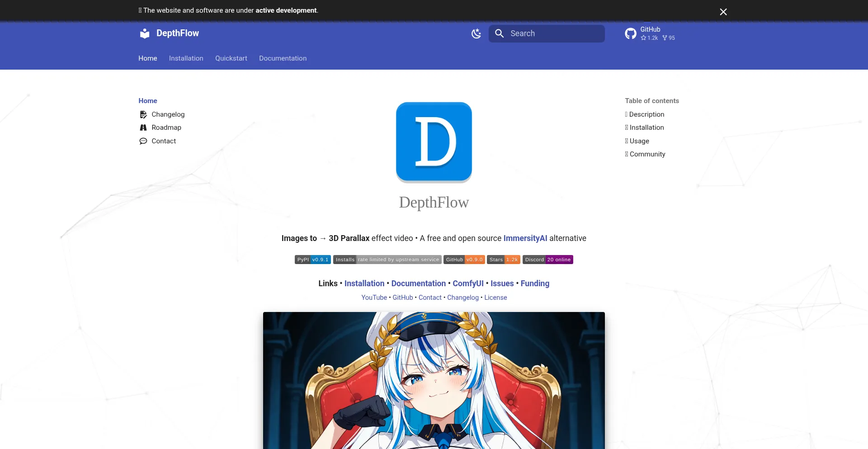This screenshot has height=449, width=868.
Task: Click the PyPI version badge
Action: [312, 260]
